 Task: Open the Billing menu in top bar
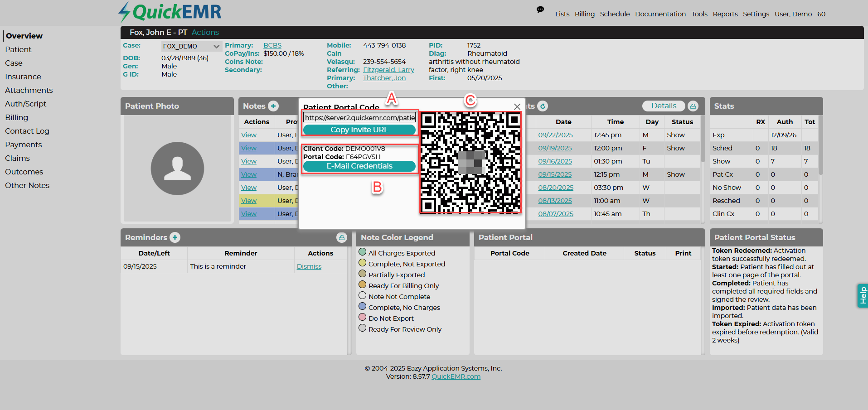585,14
